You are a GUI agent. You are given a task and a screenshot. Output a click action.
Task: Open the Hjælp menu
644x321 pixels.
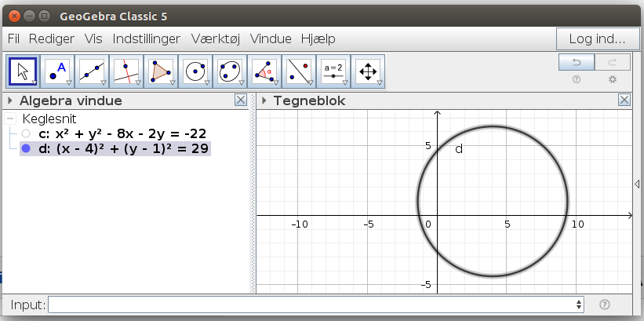318,39
